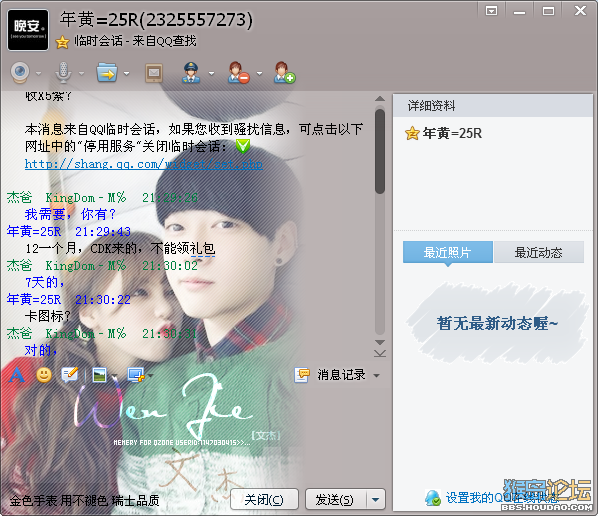Start voice call using microphone icon
The height and width of the screenshot is (516, 598).
(x=63, y=72)
